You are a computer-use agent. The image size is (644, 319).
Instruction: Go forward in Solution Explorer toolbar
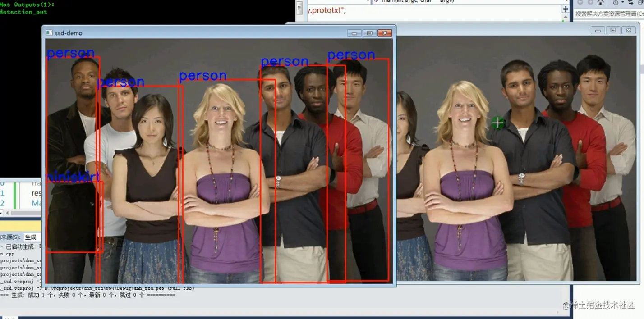pos(590,3)
